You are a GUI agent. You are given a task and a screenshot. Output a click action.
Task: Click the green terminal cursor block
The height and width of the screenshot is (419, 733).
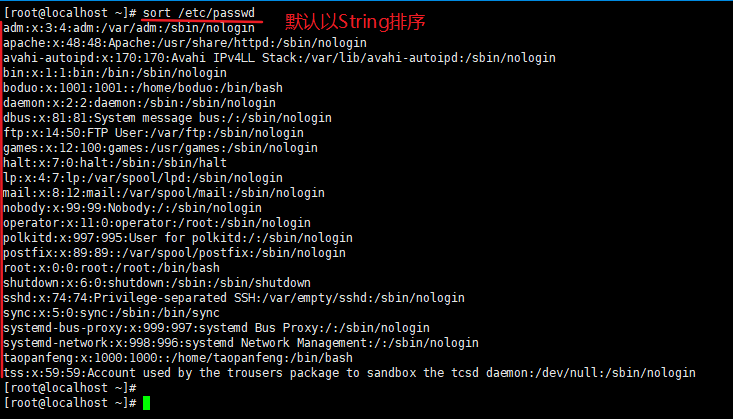[x=146, y=403]
